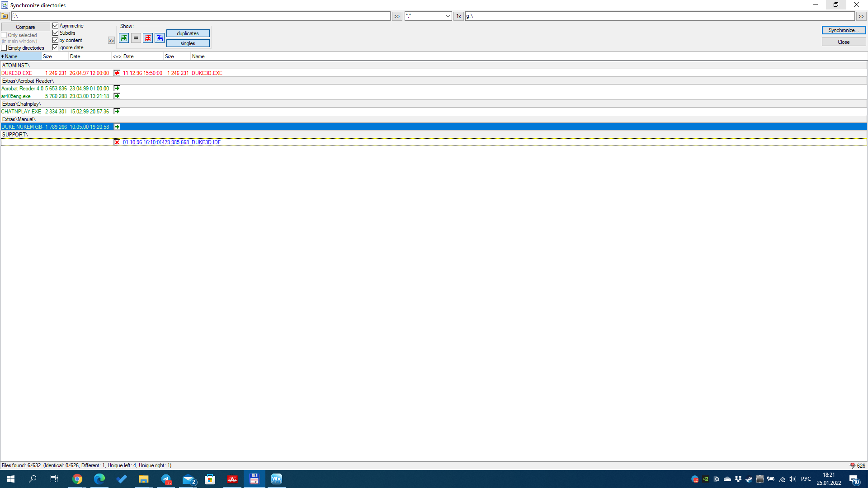868x488 pixels.
Task: Enable the Empty directories checkbox
Action: coord(4,48)
